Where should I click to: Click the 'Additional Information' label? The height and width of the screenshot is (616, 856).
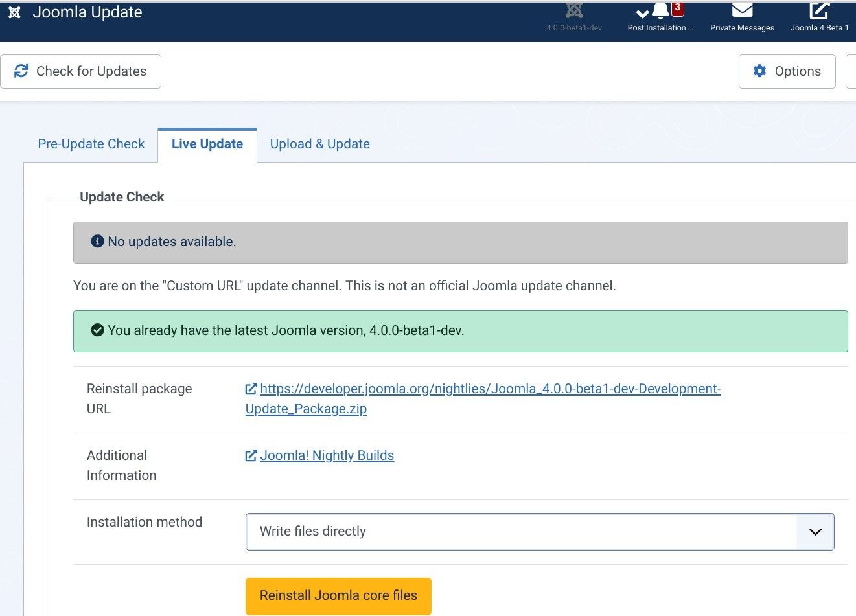[122, 465]
